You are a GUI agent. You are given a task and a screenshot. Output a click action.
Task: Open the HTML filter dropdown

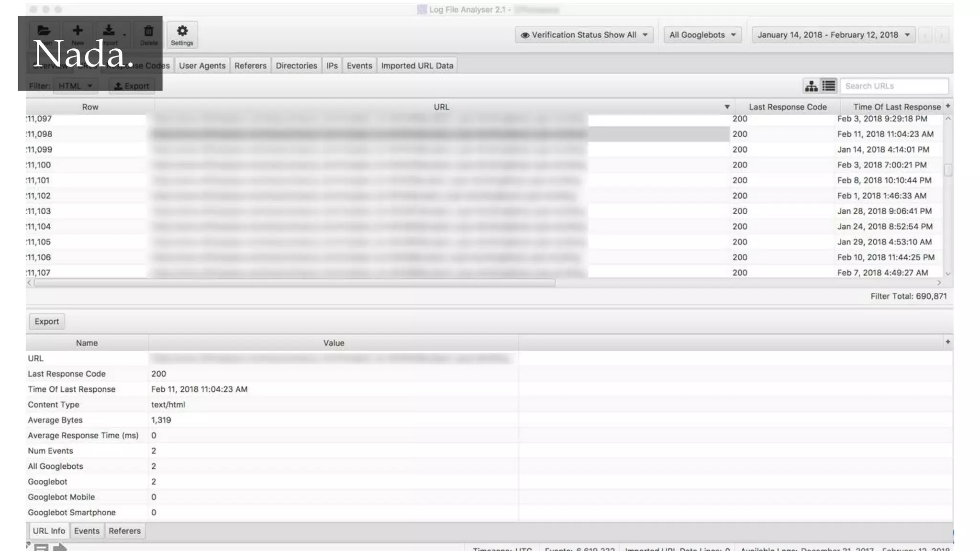click(x=75, y=86)
